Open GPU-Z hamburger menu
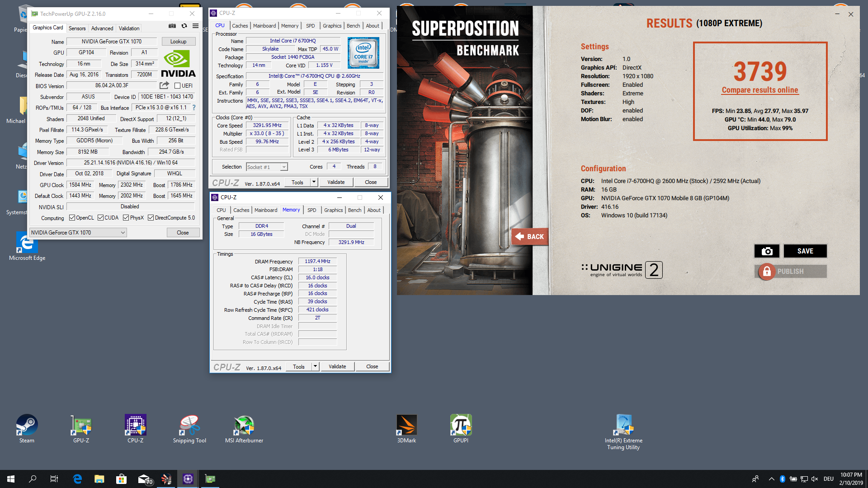Viewport: 868px width, 488px height. pyautogui.click(x=195, y=26)
